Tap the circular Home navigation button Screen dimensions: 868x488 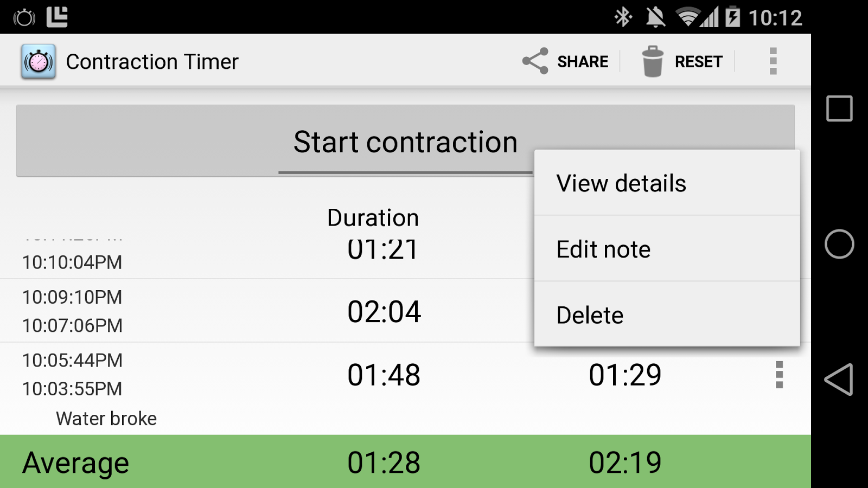[839, 245]
